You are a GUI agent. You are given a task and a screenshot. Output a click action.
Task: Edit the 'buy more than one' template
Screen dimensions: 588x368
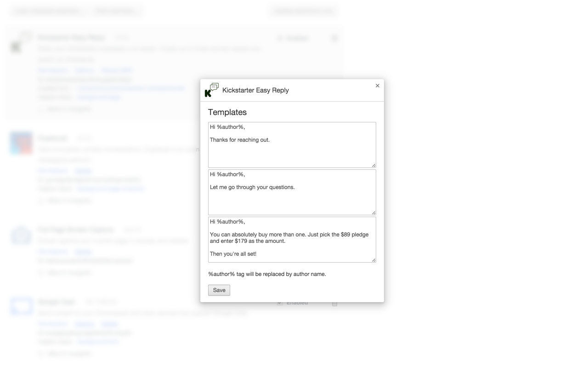click(x=292, y=240)
